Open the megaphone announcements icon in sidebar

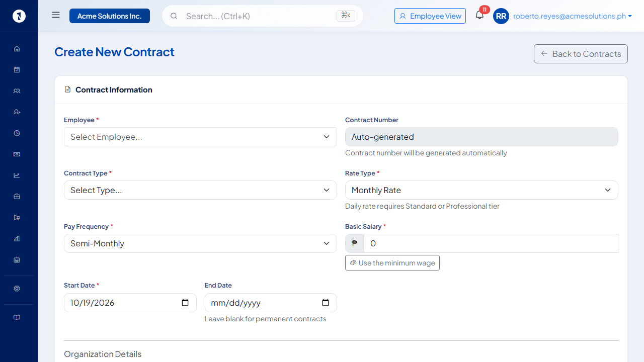pos(17,218)
